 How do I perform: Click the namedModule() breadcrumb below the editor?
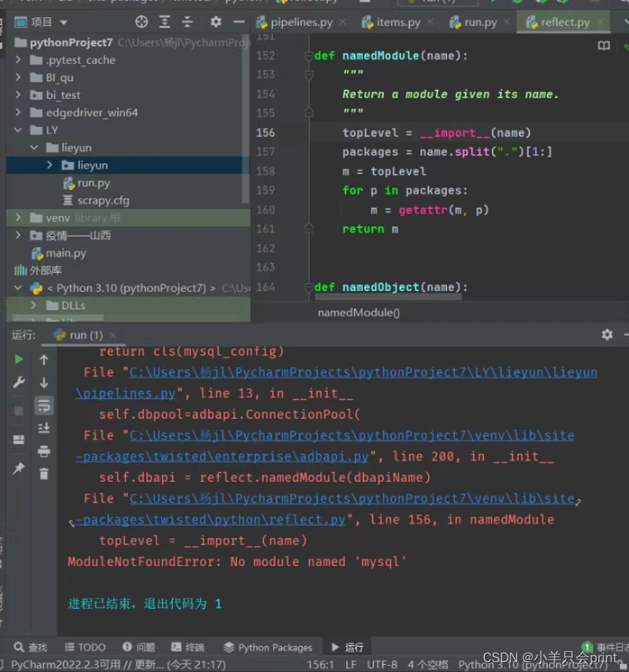[x=358, y=312]
